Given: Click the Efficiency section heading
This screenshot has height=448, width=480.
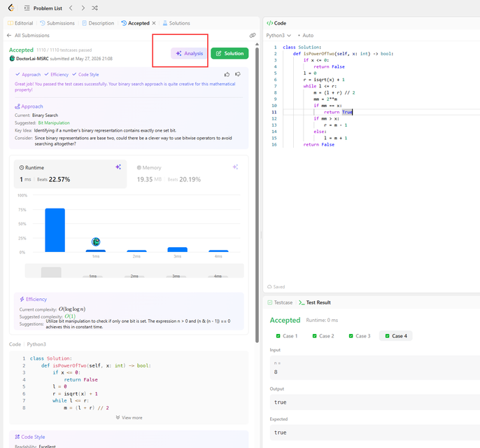Looking at the screenshot, I should pos(33,299).
